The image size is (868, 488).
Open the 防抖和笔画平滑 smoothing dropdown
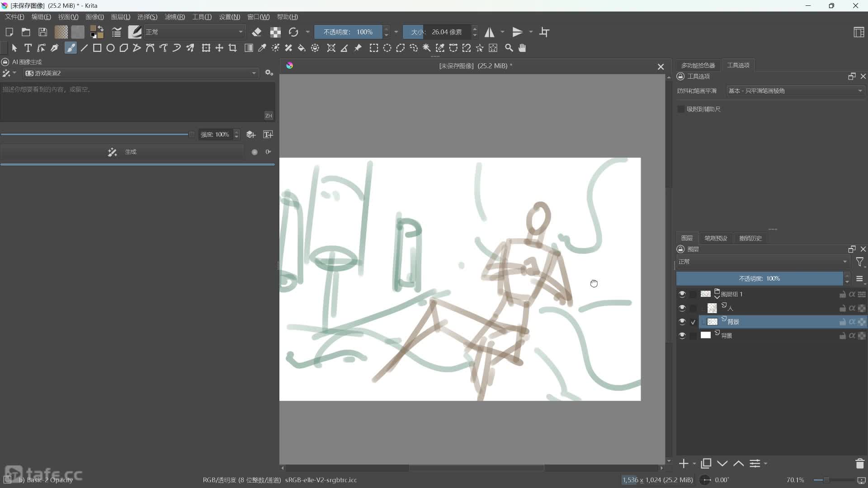click(x=796, y=91)
